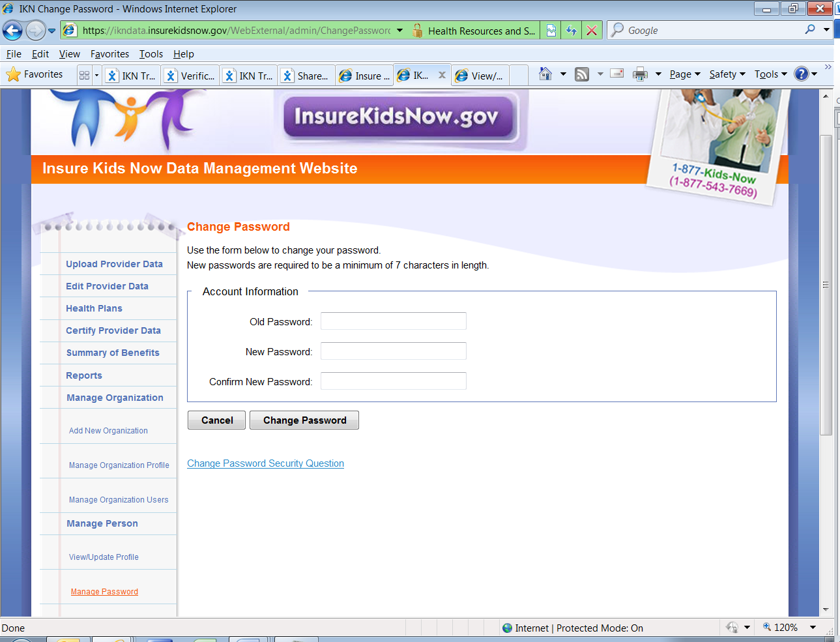The height and width of the screenshot is (642, 840).
Task: Open the recent pages dropdown arrow
Action: [52, 31]
